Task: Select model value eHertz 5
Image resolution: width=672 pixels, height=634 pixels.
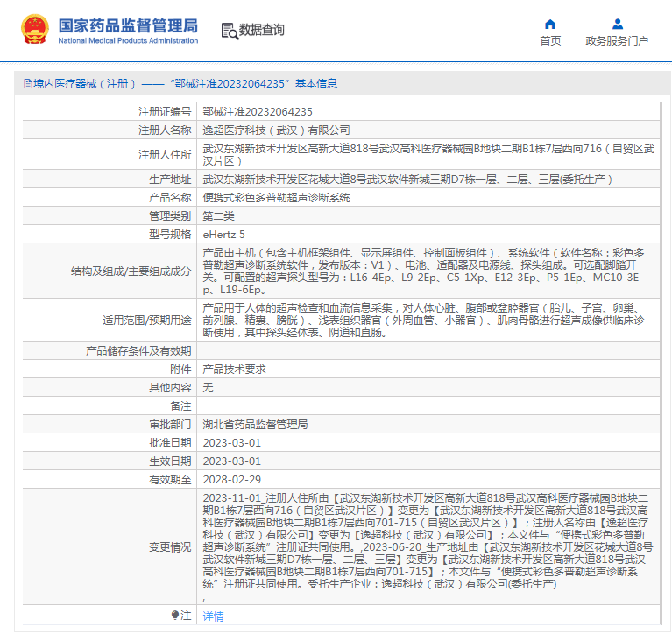Action: click(x=223, y=235)
